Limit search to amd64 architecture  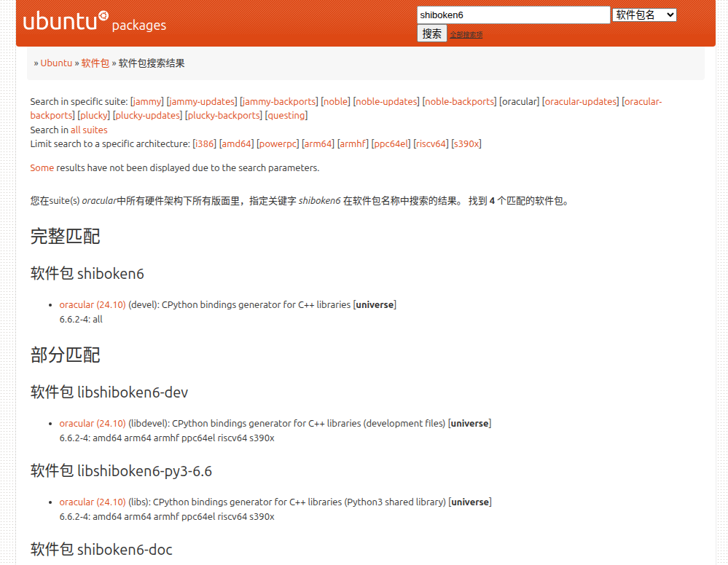236,144
